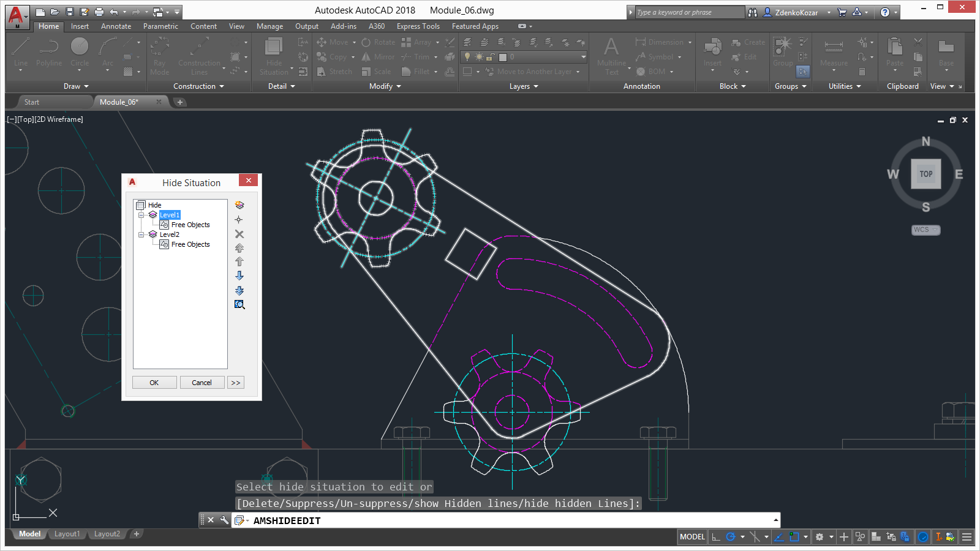Collapse the Level2 tree node
Viewport: 980px width, 551px height.
click(141, 234)
